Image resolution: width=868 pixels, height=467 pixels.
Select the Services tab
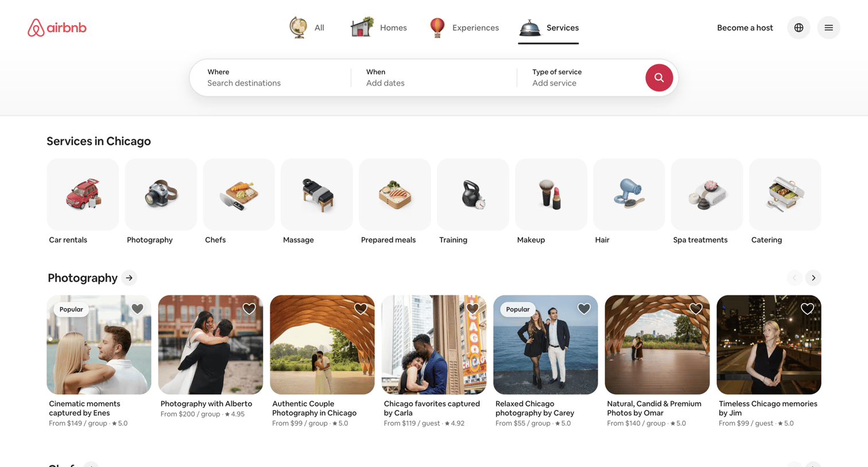[548, 28]
